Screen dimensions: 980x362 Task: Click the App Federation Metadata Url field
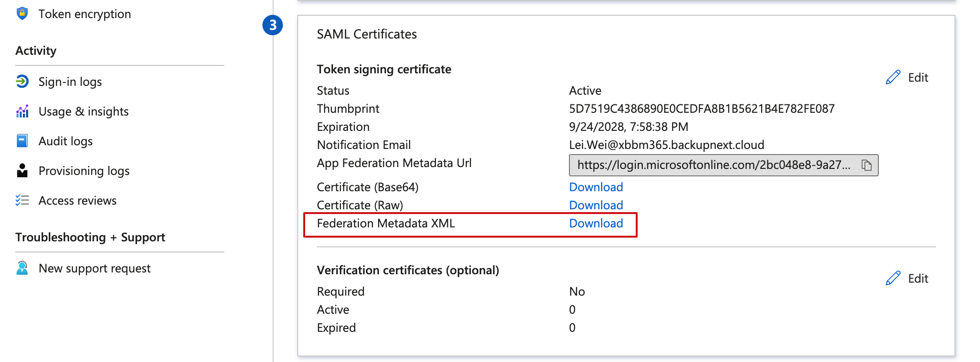(x=713, y=165)
